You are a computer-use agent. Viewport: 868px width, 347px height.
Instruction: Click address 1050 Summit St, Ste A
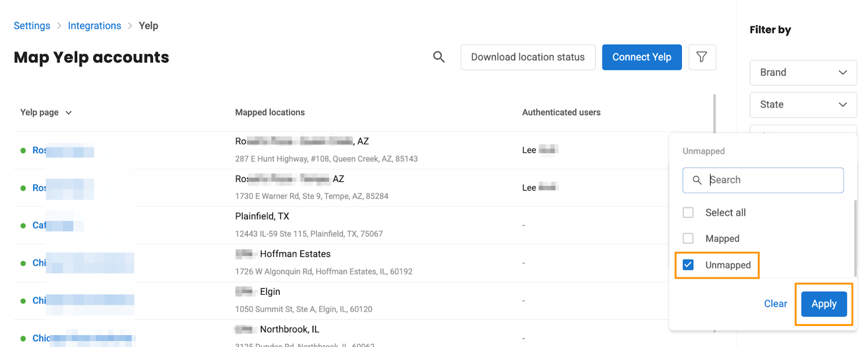coord(303,309)
